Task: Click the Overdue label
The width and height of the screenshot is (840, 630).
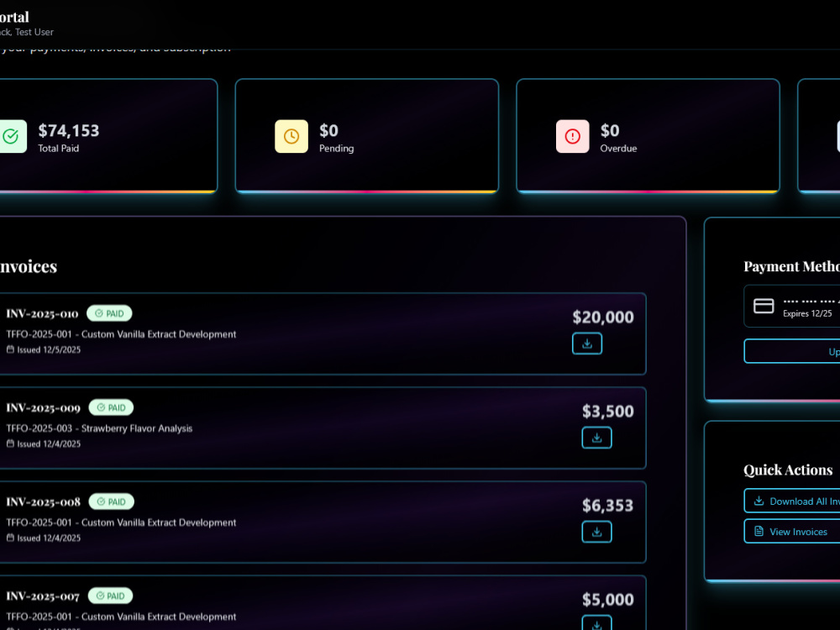Action: [618, 149]
